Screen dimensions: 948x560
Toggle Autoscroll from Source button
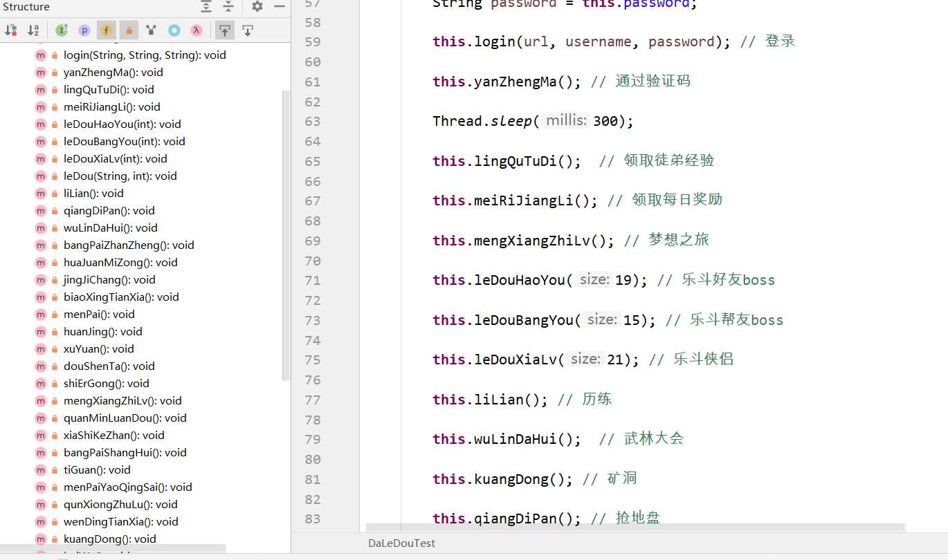point(247,30)
